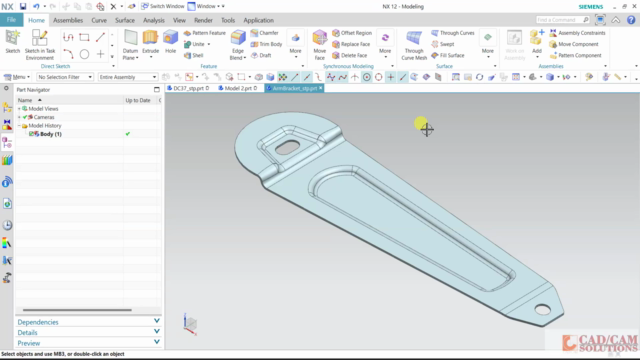Viewport: 640px width, 360px height.
Task: Click the Part Navigator horizontal scrollbar
Action: pos(77,310)
